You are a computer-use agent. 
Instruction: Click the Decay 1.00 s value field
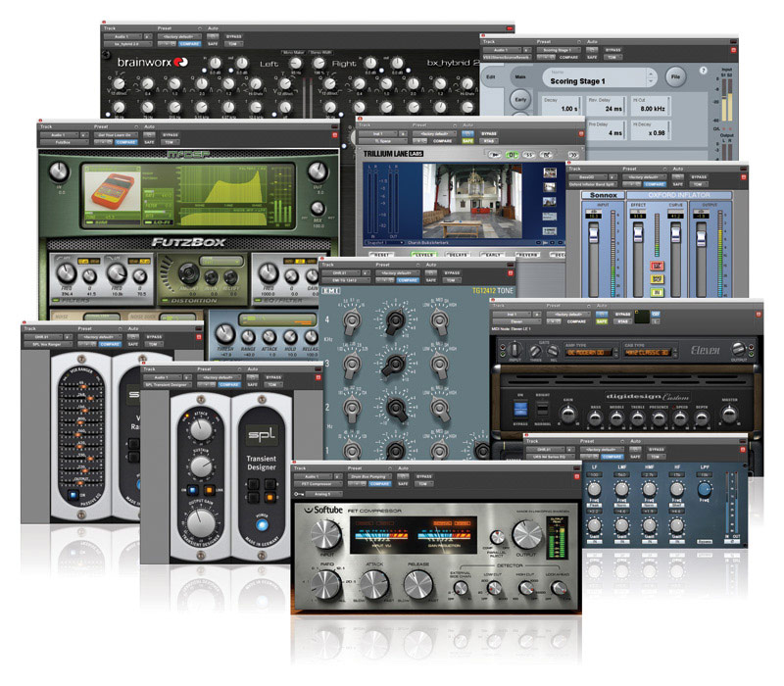(561, 106)
